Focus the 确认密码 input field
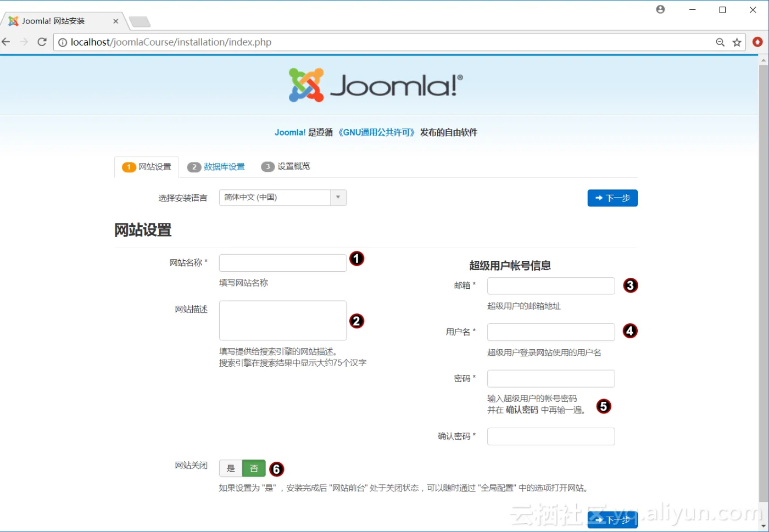Screen dimensions: 769x532 551,436
